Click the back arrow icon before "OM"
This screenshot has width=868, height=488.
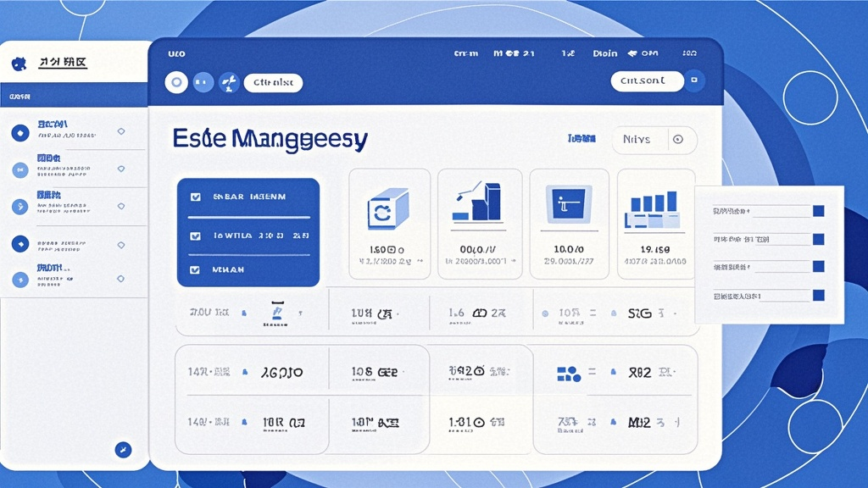[x=632, y=53]
